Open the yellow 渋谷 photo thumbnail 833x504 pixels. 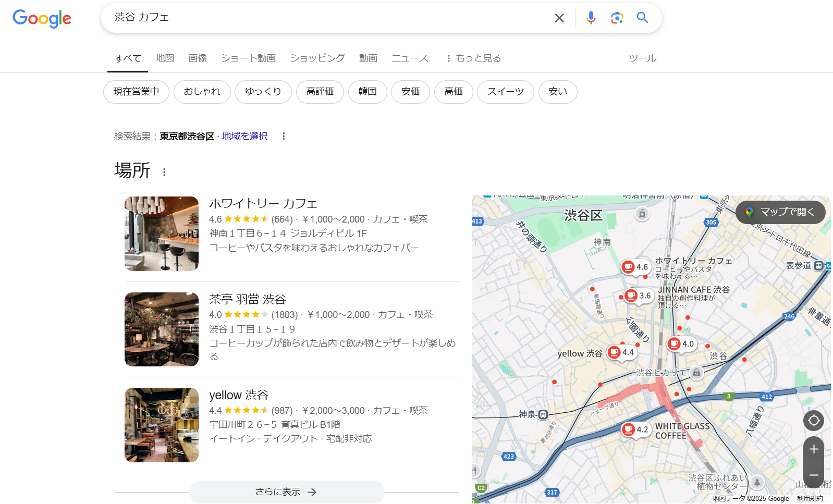(162, 425)
